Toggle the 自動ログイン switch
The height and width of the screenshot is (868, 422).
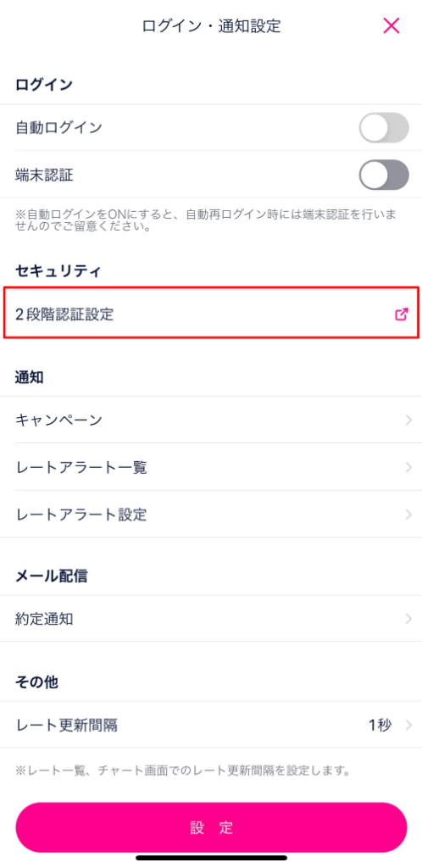pos(384,128)
